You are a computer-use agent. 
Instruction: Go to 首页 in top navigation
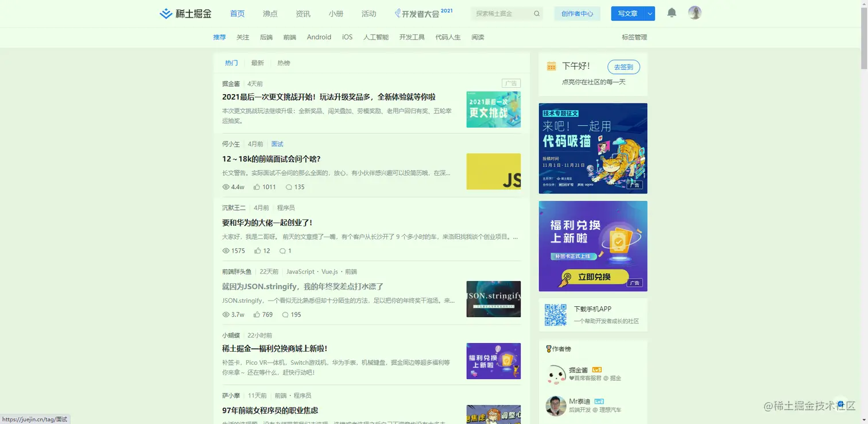point(237,14)
